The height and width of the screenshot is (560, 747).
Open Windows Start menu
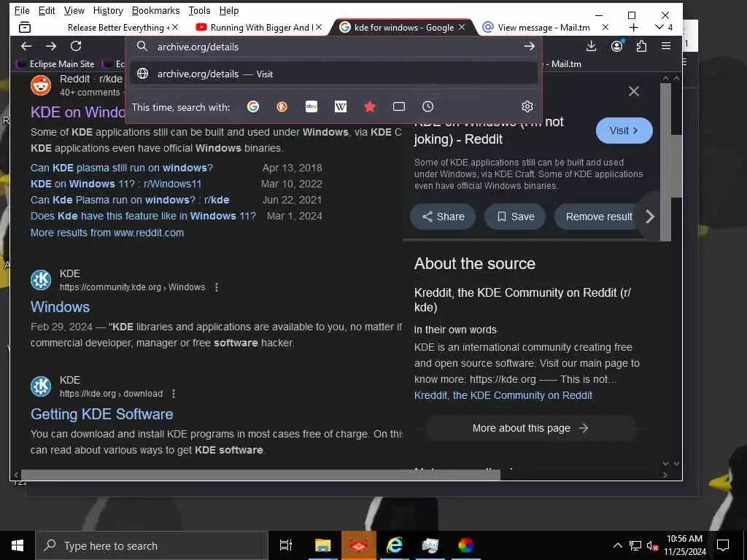(18, 545)
